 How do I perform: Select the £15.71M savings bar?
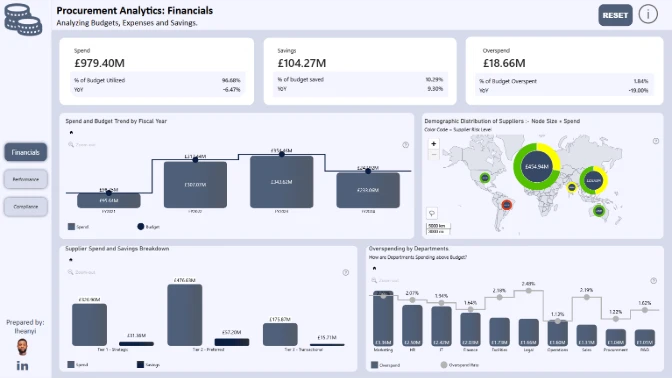pos(327,345)
